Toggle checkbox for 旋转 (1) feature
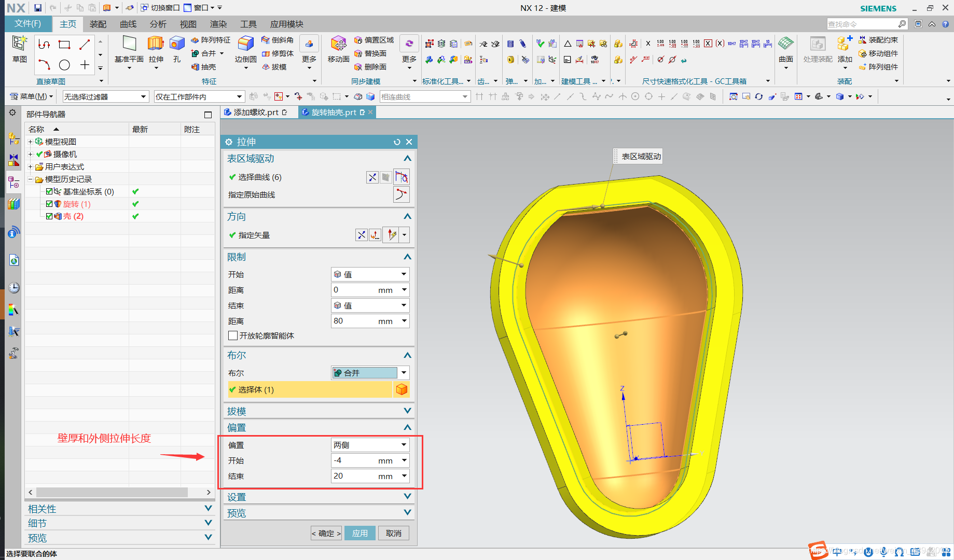Image resolution: width=954 pixels, height=560 pixels. (49, 204)
